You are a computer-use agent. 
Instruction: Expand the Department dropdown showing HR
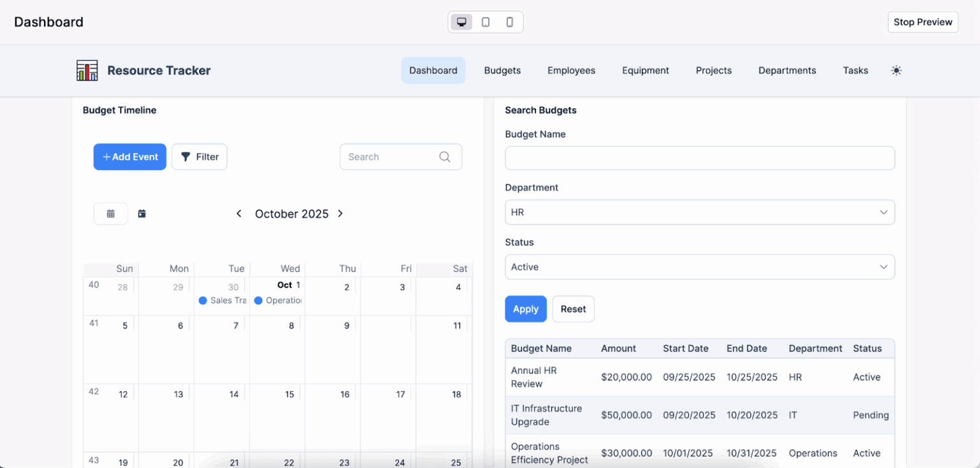(x=699, y=212)
